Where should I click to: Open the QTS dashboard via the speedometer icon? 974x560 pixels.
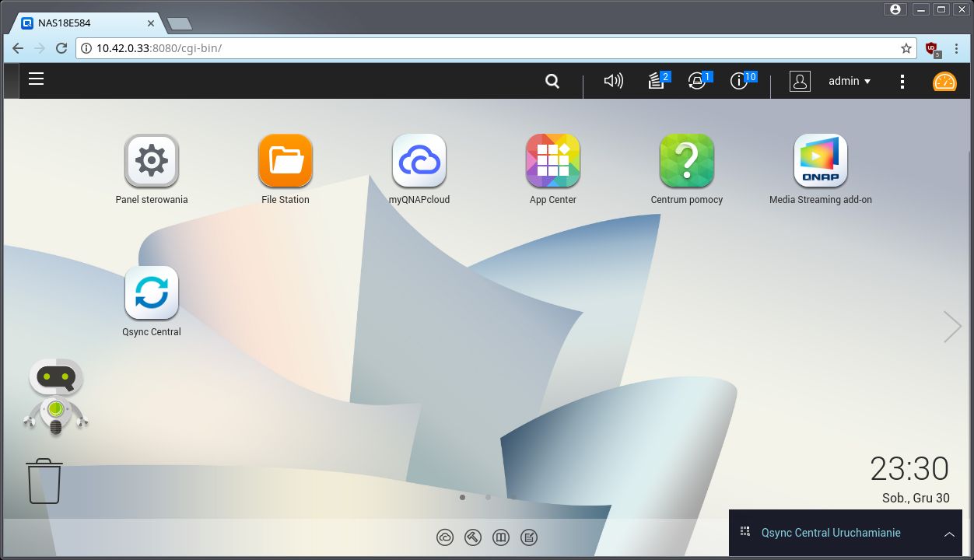pos(944,80)
